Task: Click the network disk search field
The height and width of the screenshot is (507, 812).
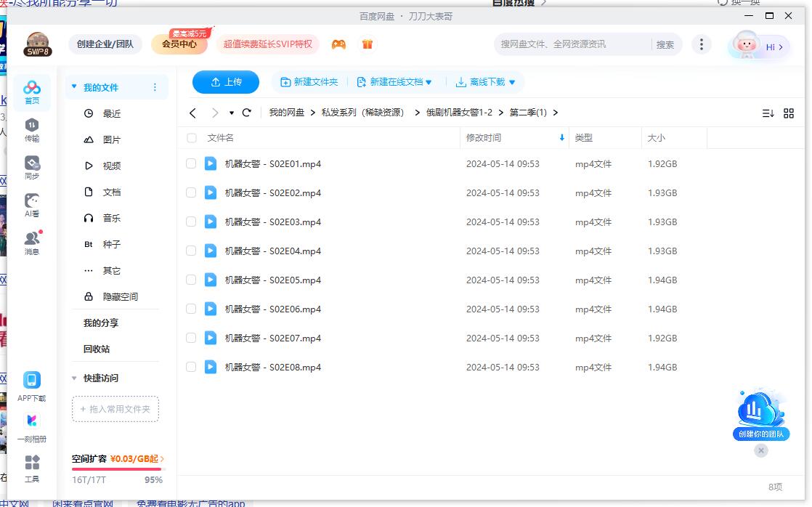Action: point(574,44)
